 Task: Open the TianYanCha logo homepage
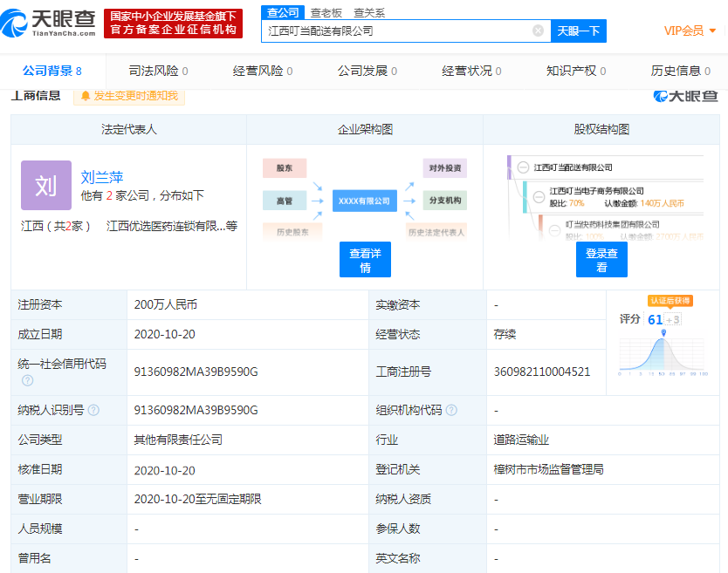(48, 24)
